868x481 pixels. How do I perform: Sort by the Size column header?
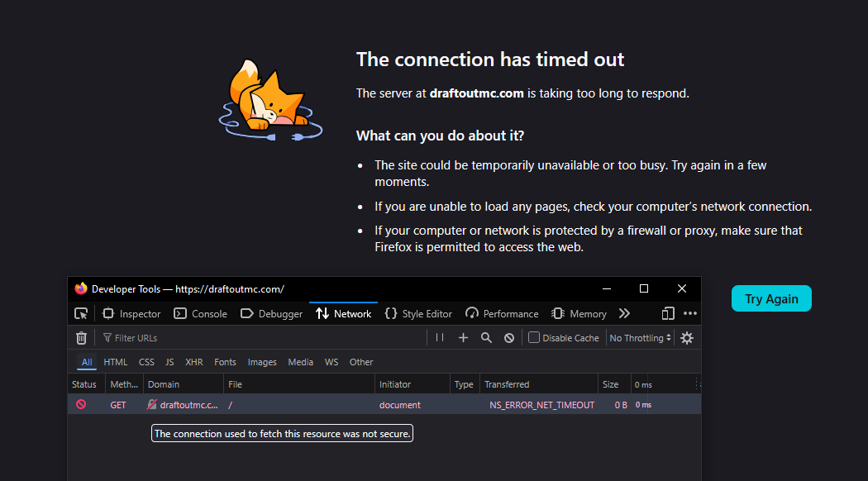(614, 384)
